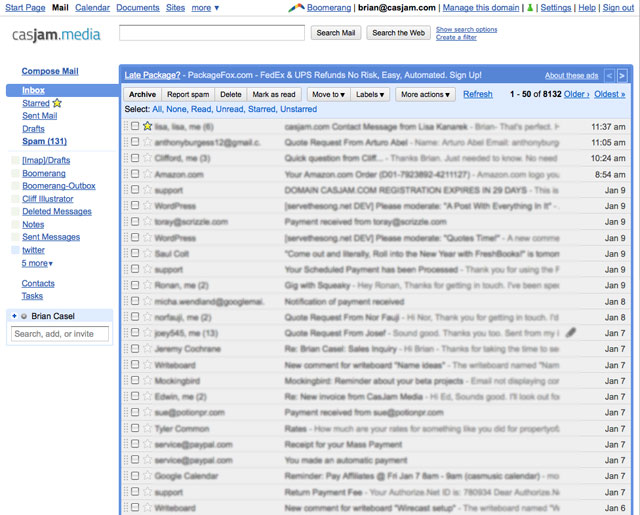
Task: Star the Clifford message
Action: 147,158
